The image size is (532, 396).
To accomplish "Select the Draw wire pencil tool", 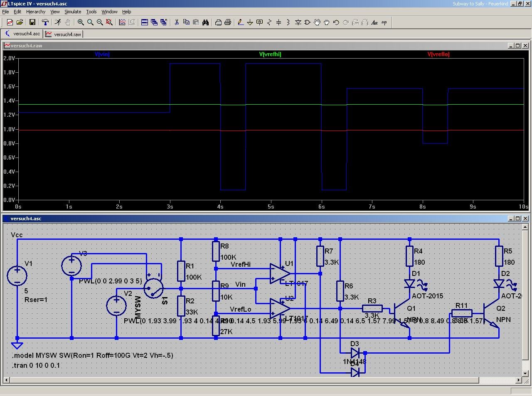I will point(240,22).
